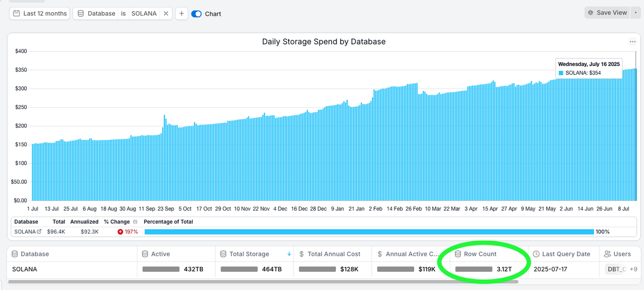Click the 'is' operator in filter
The width and height of the screenshot is (644, 290).
click(x=123, y=13)
